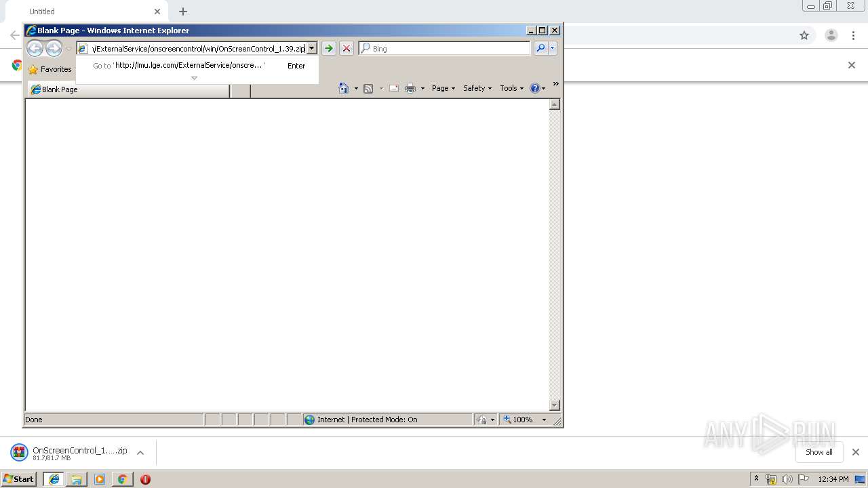
Task: Open Windows Explorer from the taskbar
Action: pos(77,479)
